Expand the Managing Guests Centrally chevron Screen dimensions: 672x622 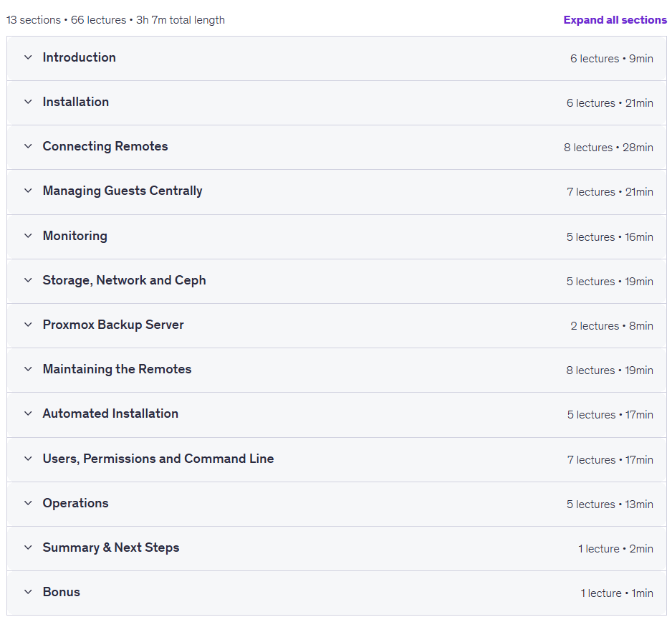(x=28, y=191)
